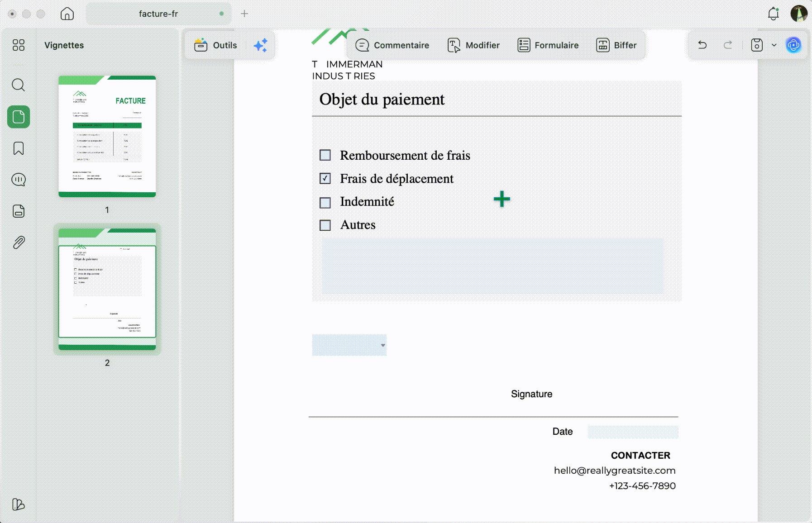The width and height of the screenshot is (812, 523).
Task: Open the form fields panel icon
Action: click(x=19, y=211)
